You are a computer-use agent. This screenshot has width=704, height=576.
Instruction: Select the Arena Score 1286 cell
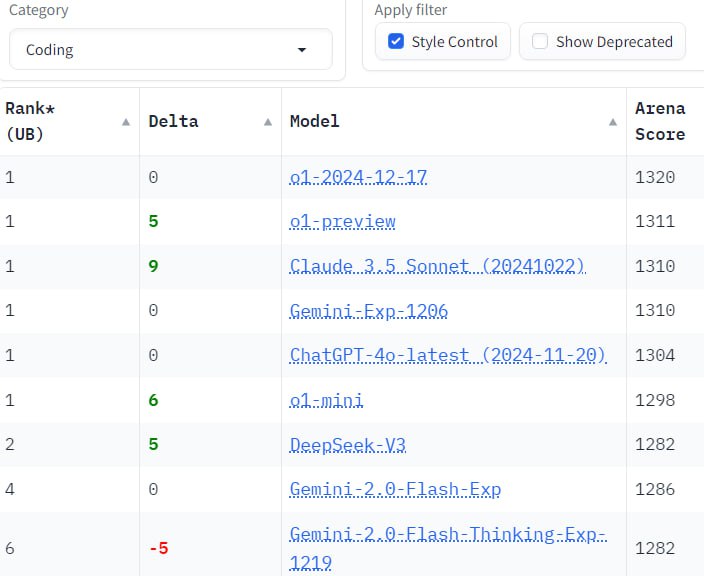[x=655, y=489]
